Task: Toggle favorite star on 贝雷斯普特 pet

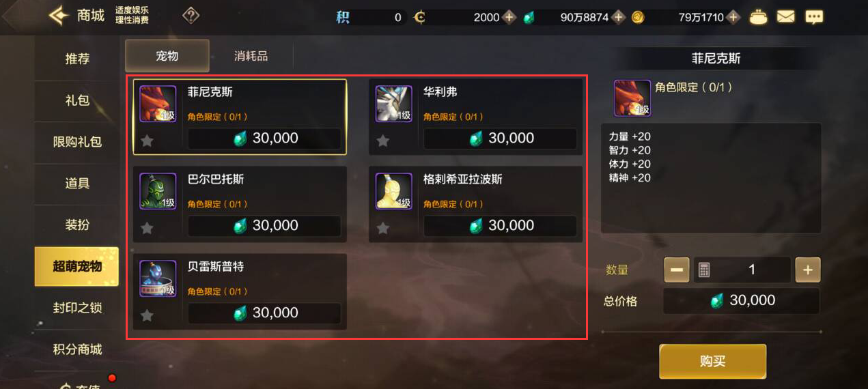Action: 147,315
